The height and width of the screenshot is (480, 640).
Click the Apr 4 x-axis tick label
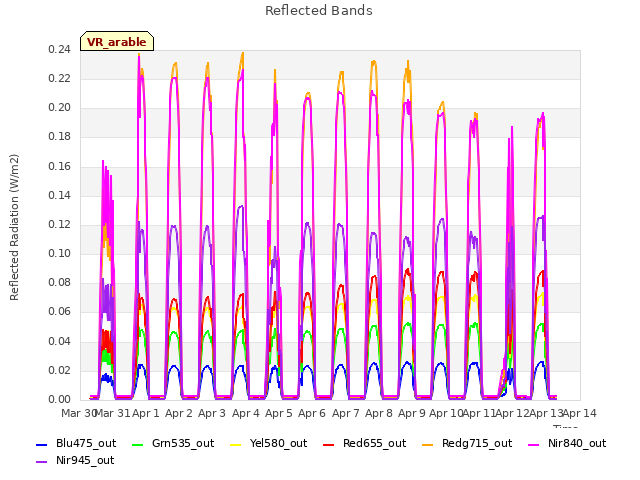click(x=246, y=413)
